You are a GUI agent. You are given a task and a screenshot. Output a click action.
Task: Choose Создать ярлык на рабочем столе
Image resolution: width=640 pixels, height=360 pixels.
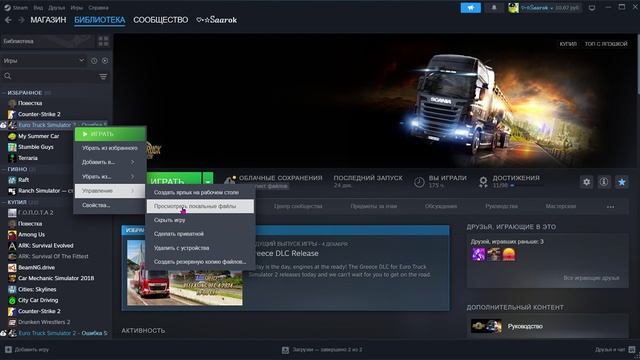(x=200, y=192)
